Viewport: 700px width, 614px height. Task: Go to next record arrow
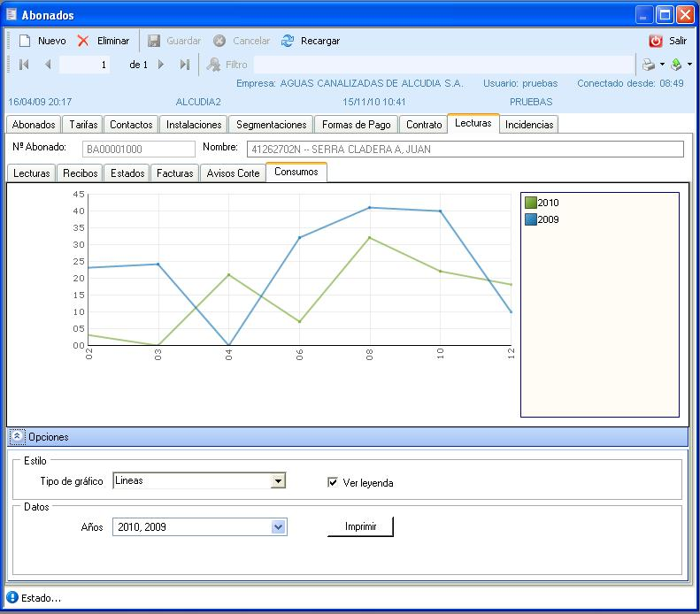point(161,65)
